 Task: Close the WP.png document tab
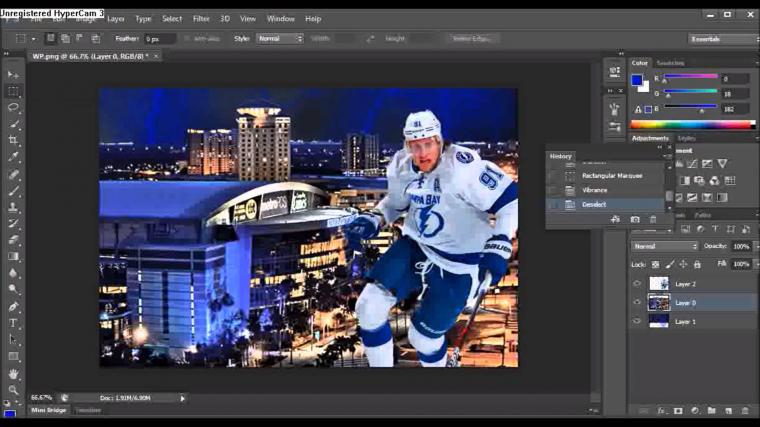[156, 56]
